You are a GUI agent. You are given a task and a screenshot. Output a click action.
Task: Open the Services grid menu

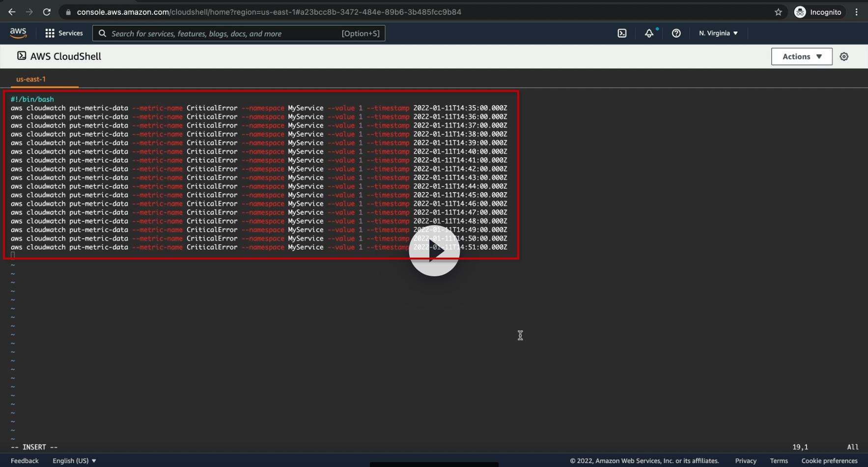(64, 33)
